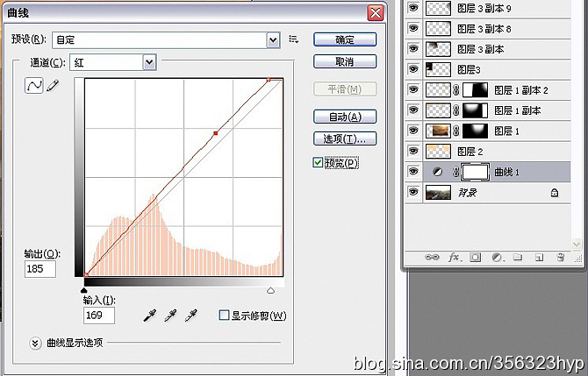Screen dimensions: 588x376
Task: Hide layer 图层 3 副本
Action: [x=413, y=49]
